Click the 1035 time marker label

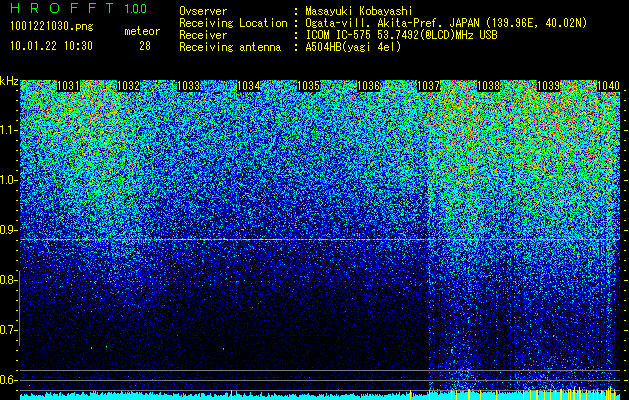[308, 86]
